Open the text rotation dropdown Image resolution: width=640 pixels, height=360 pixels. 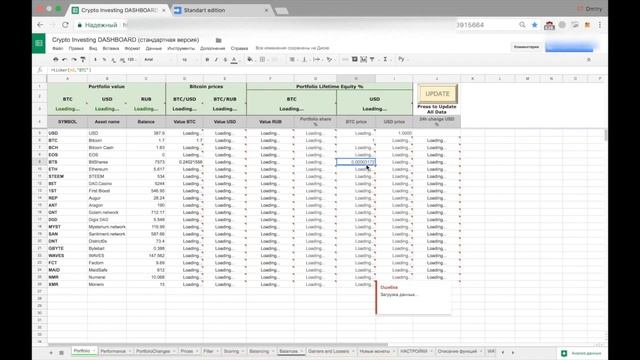[329, 60]
